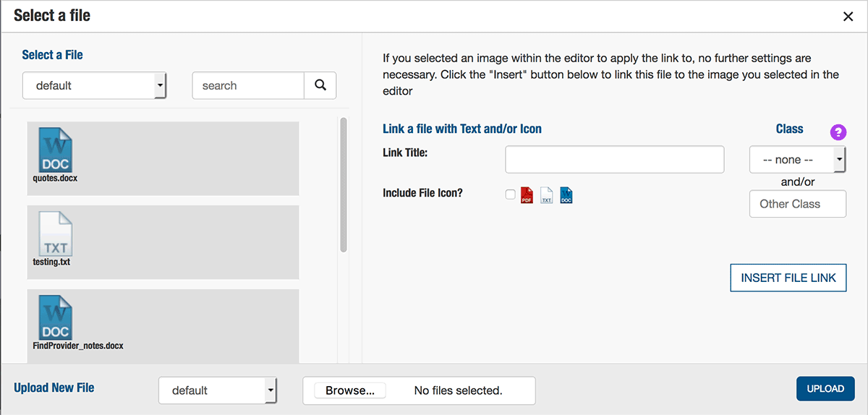Click the UPLOAD button
Viewport: 868px width, 415px height.
pyautogui.click(x=825, y=388)
